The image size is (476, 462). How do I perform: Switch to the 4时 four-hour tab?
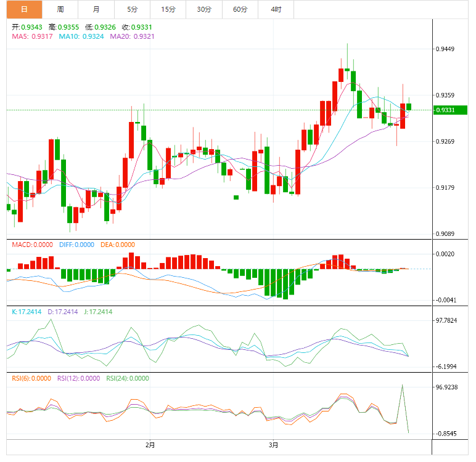pos(276,9)
